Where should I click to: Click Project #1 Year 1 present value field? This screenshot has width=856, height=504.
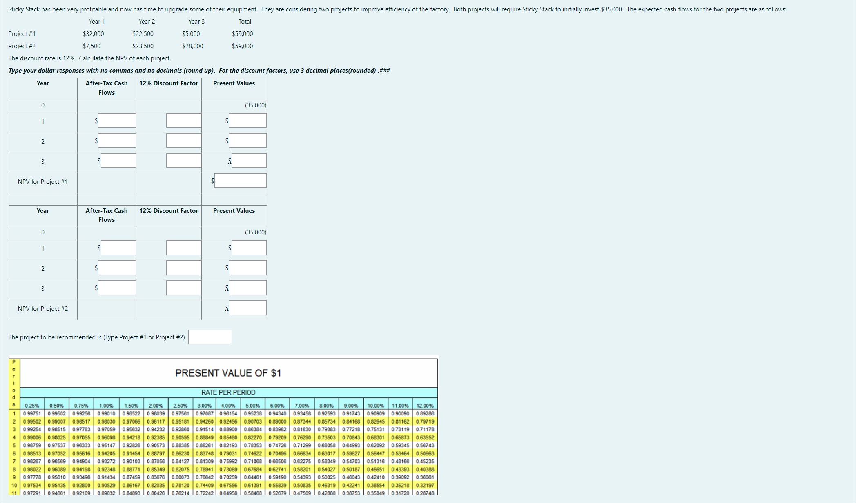247,121
